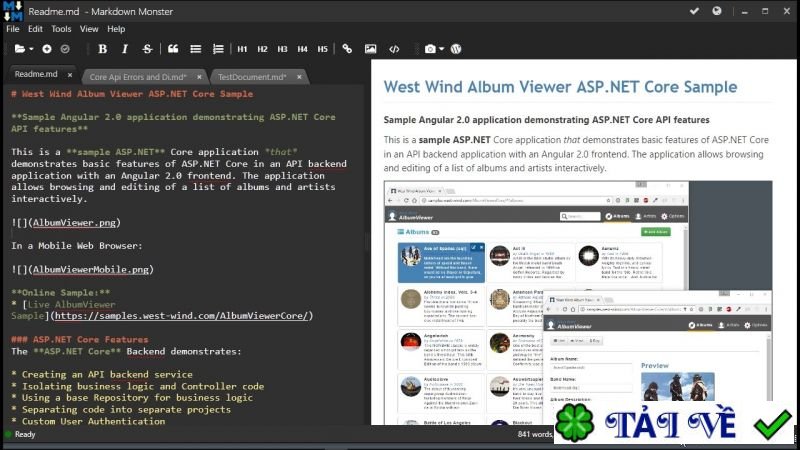Viewport: 800px width, 450px height.
Task: Expand the camera icon dropdown arrow
Action: [441, 49]
